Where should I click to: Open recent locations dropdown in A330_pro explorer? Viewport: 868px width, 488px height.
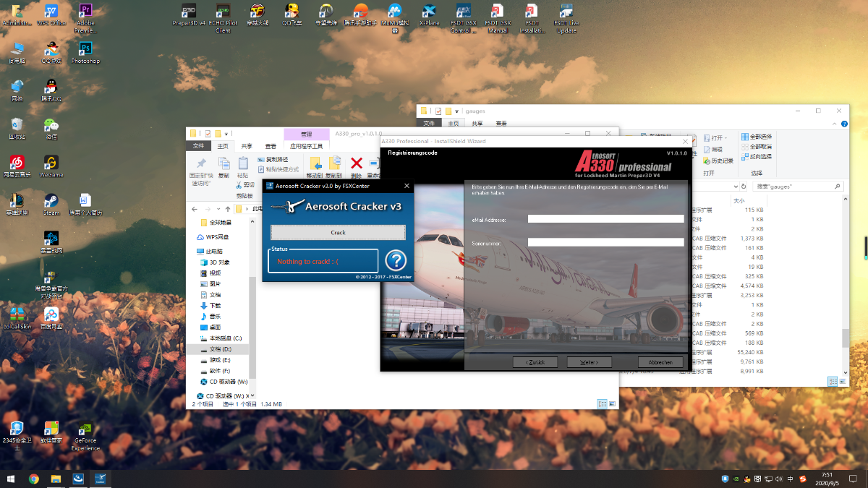coord(218,208)
